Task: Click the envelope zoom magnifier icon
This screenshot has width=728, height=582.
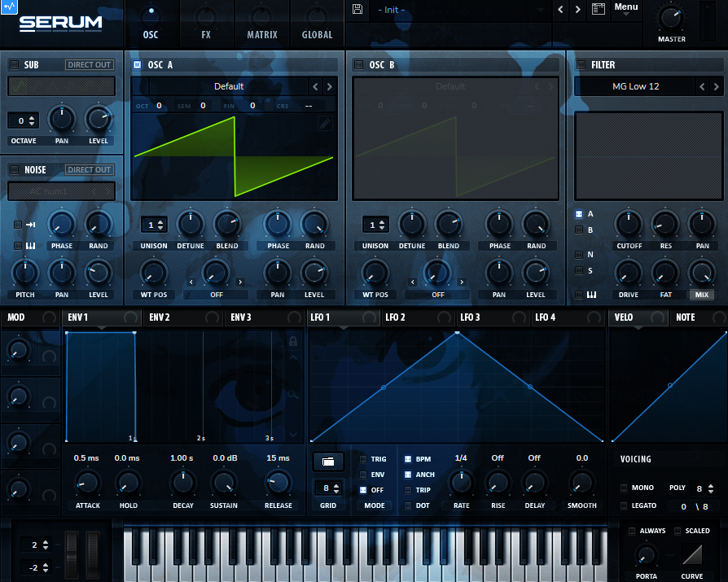Action: click(x=293, y=395)
